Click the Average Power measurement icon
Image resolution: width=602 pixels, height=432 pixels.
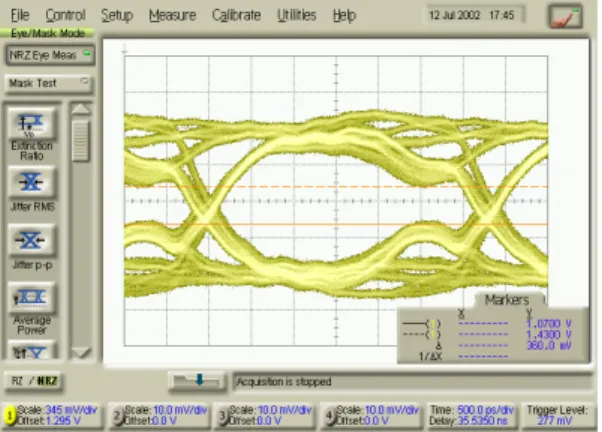pyautogui.click(x=32, y=298)
